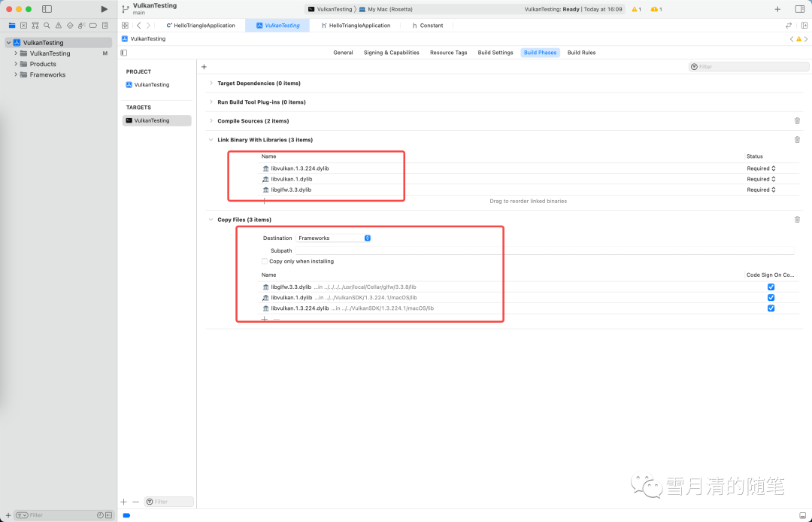The image size is (812, 522).
Task: Change libvulkan.1.dylib Required status
Action: (x=761, y=179)
